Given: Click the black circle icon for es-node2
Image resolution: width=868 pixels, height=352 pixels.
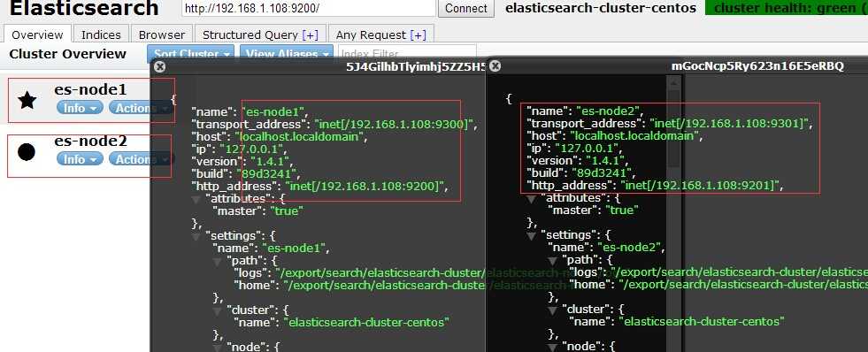Looking at the screenshot, I should click(x=27, y=151).
